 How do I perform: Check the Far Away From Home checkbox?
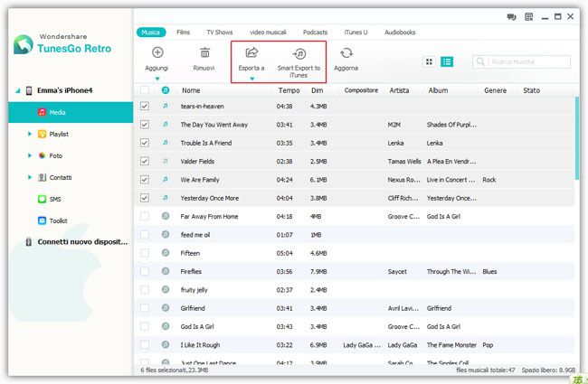click(x=145, y=216)
